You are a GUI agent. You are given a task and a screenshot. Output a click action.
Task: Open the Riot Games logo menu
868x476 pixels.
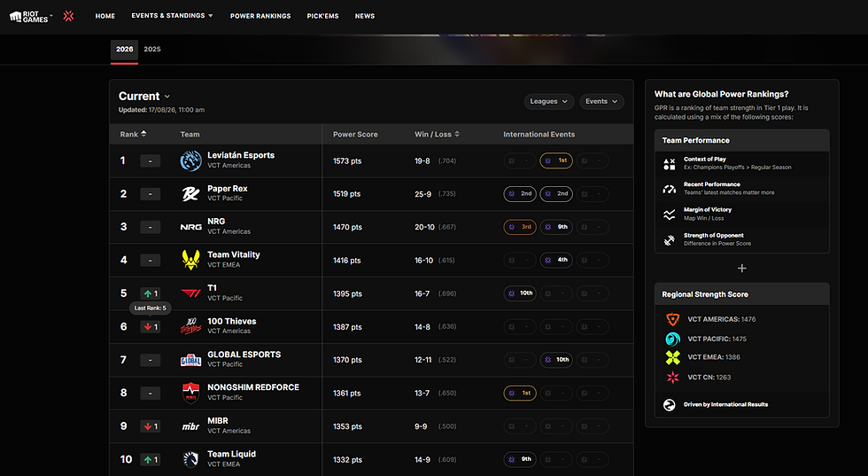(x=31, y=16)
